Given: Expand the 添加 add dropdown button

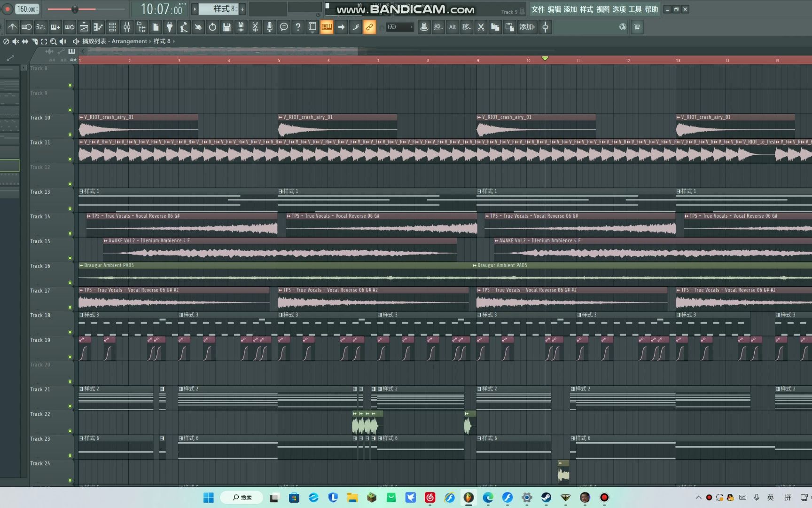Looking at the screenshot, I should coord(527,27).
